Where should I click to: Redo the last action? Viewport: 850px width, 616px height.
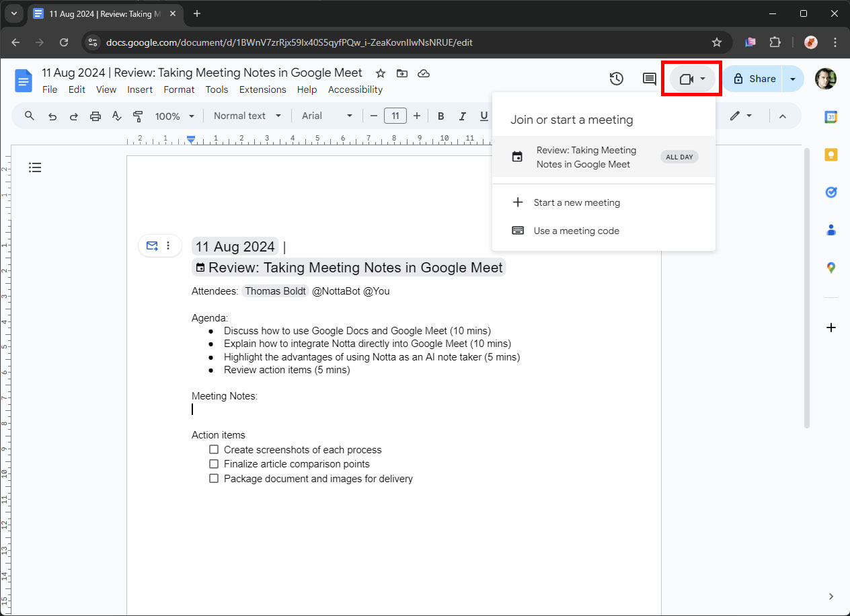tap(74, 116)
